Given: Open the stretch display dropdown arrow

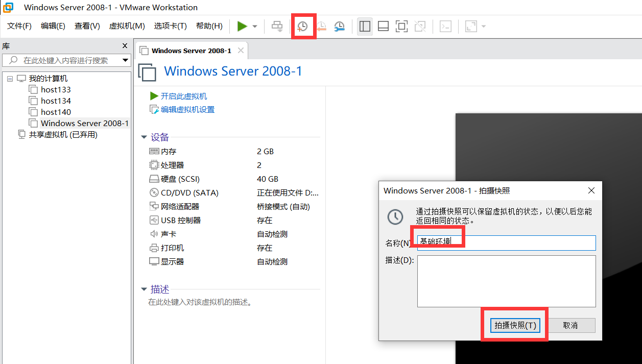Looking at the screenshot, I should pyautogui.click(x=483, y=27).
